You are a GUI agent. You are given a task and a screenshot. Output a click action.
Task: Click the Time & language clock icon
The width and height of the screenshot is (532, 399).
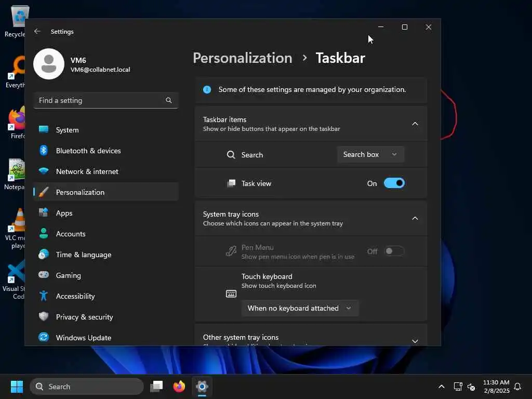[x=44, y=254]
